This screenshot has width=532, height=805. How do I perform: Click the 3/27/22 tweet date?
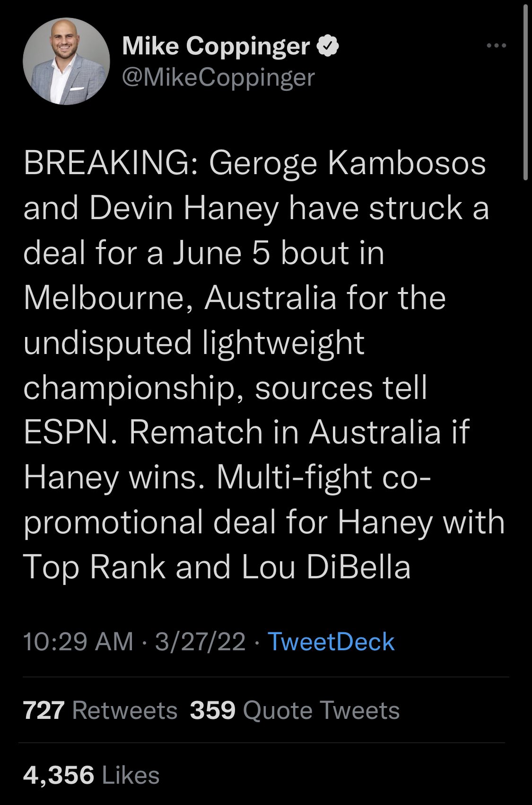point(200,642)
